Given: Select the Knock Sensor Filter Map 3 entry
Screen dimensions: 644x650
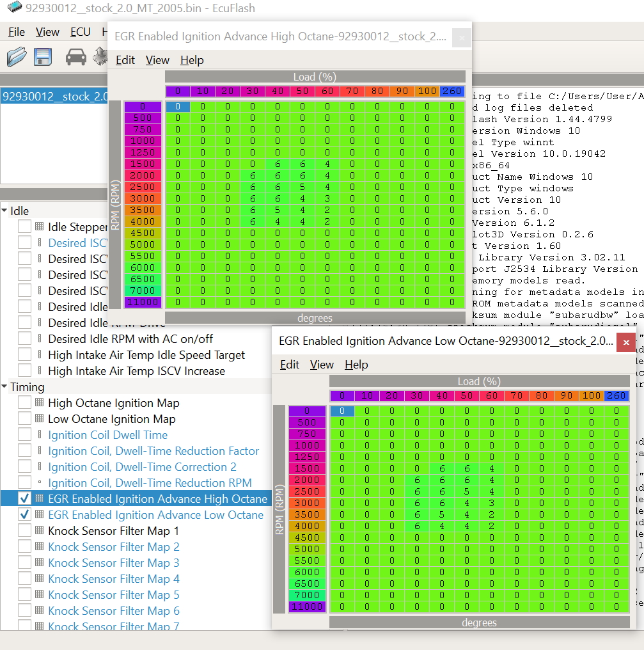Looking at the screenshot, I should click(x=113, y=563).
